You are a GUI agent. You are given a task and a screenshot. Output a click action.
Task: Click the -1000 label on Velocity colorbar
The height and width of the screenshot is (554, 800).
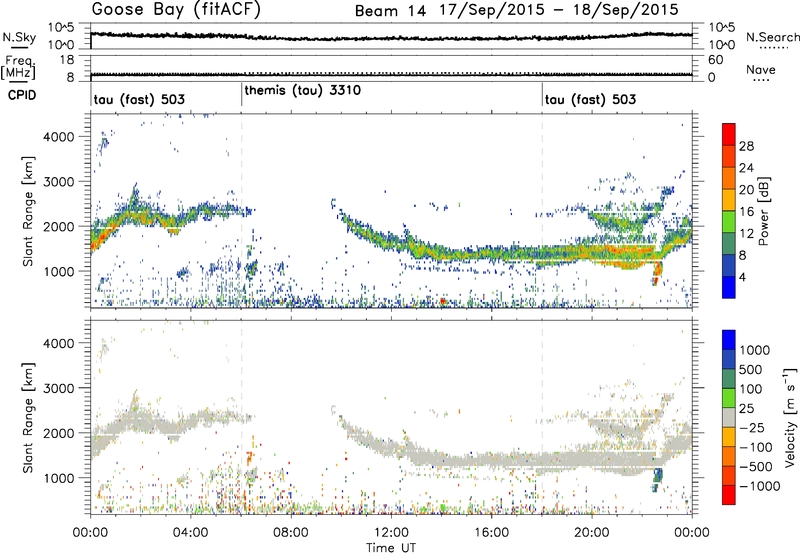click(760, 486)
